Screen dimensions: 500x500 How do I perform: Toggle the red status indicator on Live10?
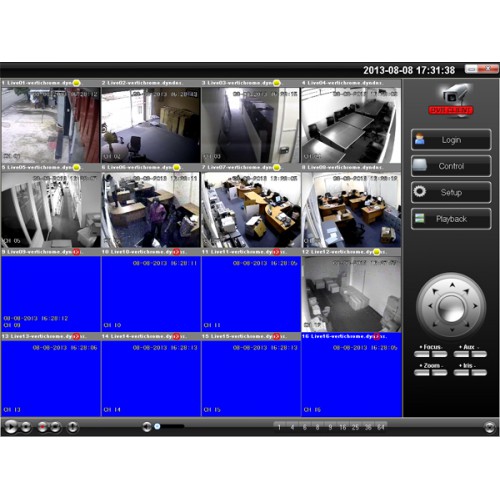tap(176, 252)
